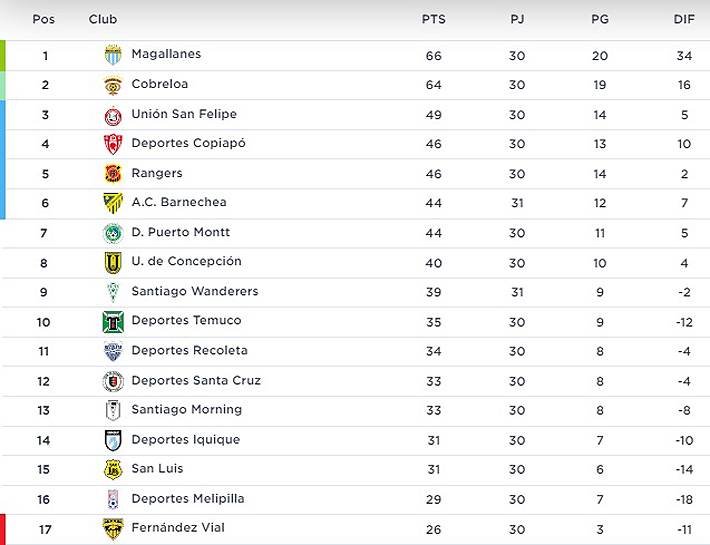Select the Santiago Wanderers crest icon

coord(113,292)
